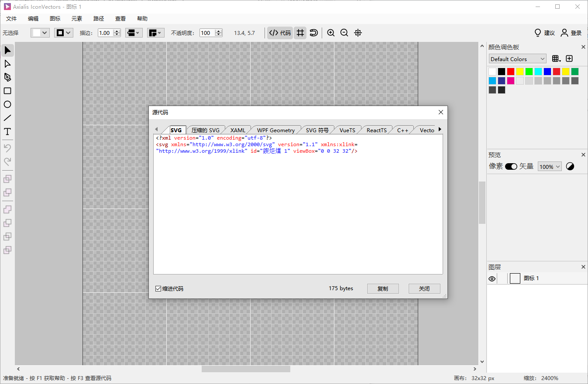Uncheck the 缩进代码 checkbox
The image size is (588, 384).
(x=158, y=288)
